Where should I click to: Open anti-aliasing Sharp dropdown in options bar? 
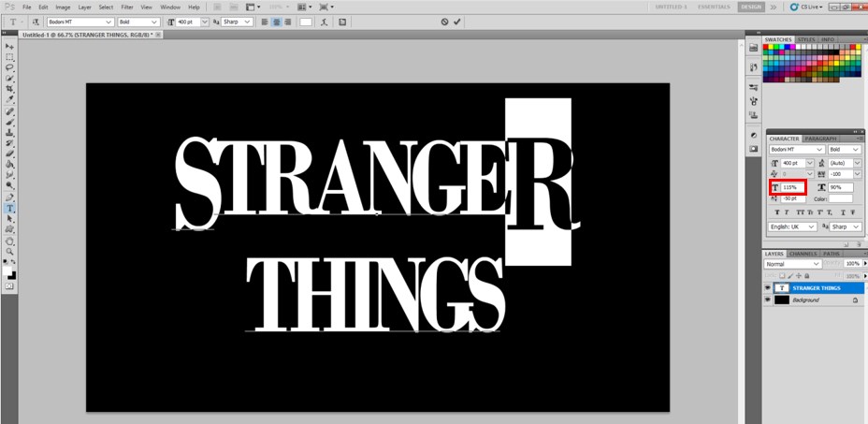(x=248, y=22)
